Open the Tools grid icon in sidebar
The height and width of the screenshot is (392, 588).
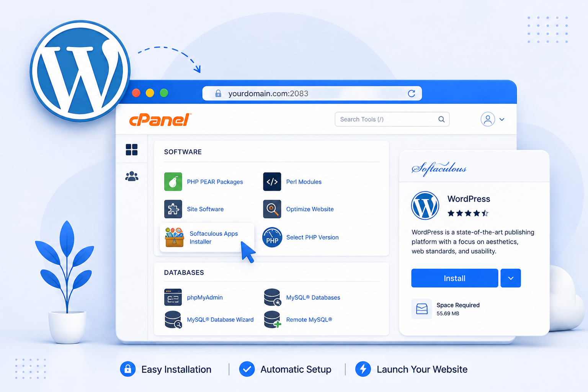(x=132, y=150)
